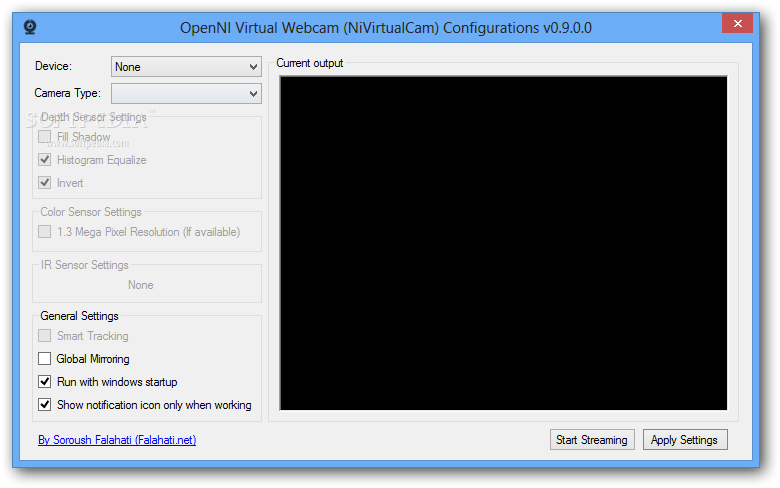Click the None text under IR Sensor Settings
Viewport: 780px width, 488px height.
[141, 285]
